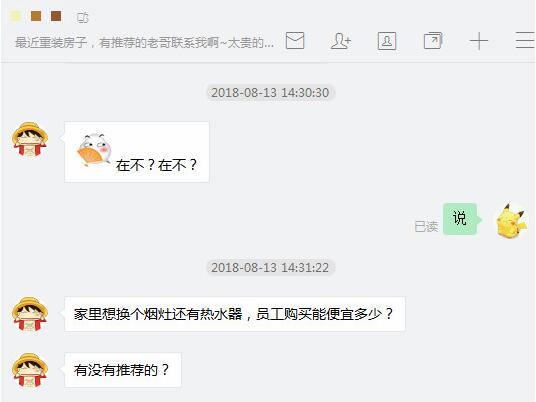Click the 14:30:30 timestamp label
536x402 pixels.
tap(270, 93)
